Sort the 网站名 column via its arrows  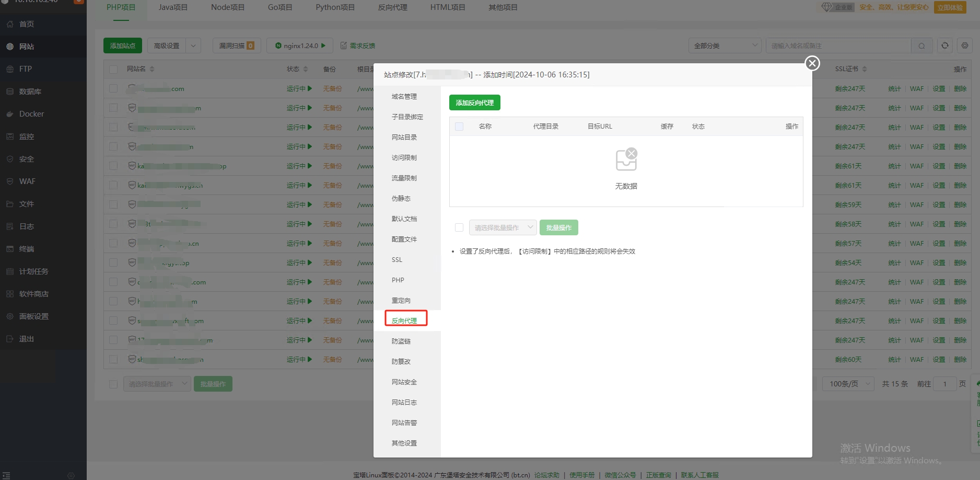click(152, 69)
